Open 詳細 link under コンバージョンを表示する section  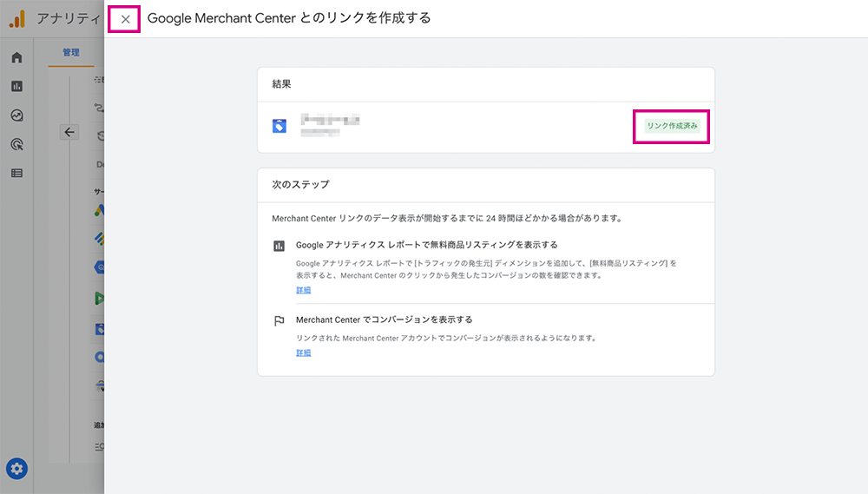click(x=303, y=352)
